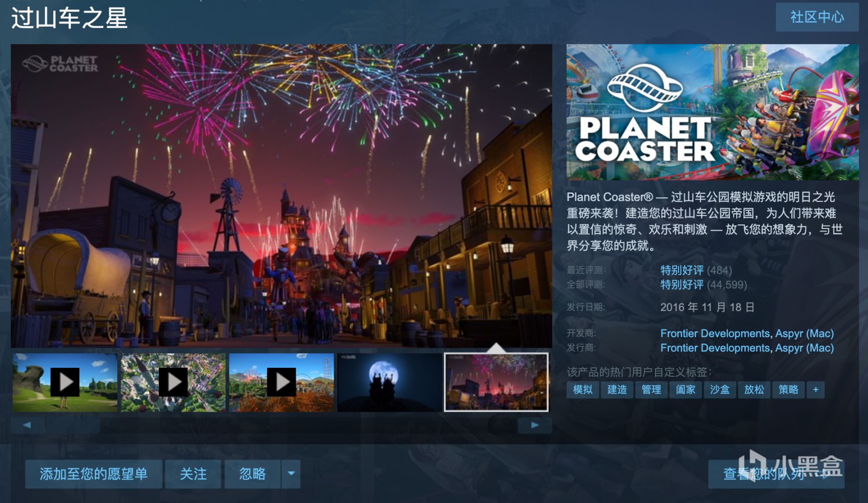The width and height of the screenshot is (868, 503).
Task: Open the 查看您的队列 queue button
Action: point(776,474)
